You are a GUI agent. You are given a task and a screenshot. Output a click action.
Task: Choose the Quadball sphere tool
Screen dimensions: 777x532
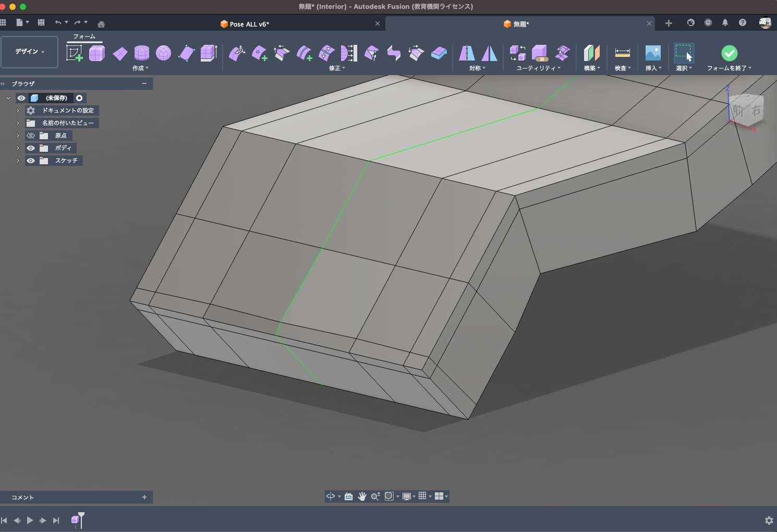pyautogui.click(x=163, y=53)
